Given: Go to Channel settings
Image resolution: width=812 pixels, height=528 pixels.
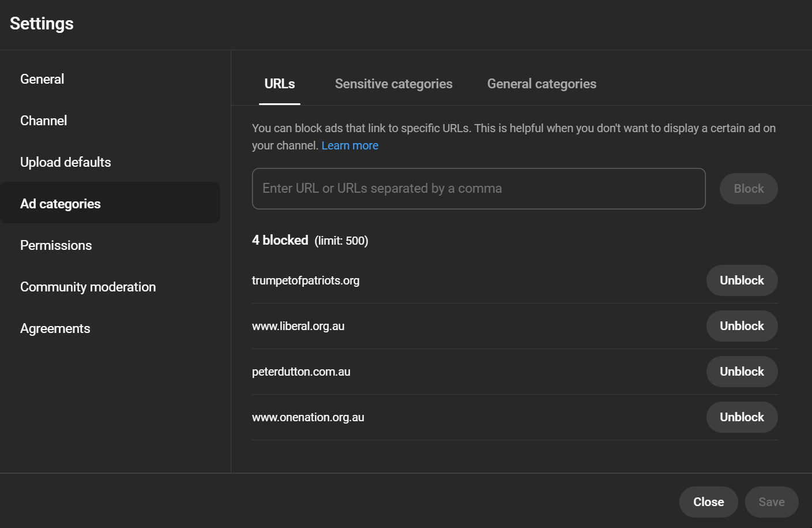Looking at the screenshot, I should [x=44, y=121].
